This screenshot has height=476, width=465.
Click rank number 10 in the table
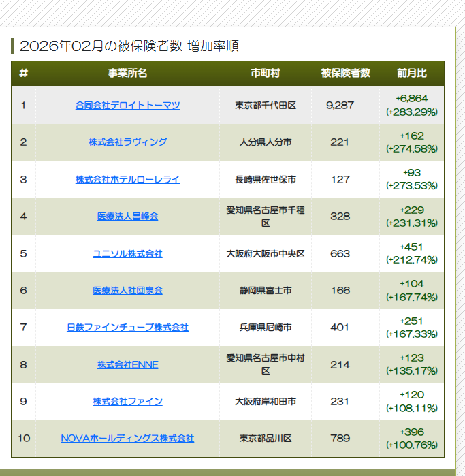(x=23, y=439)
